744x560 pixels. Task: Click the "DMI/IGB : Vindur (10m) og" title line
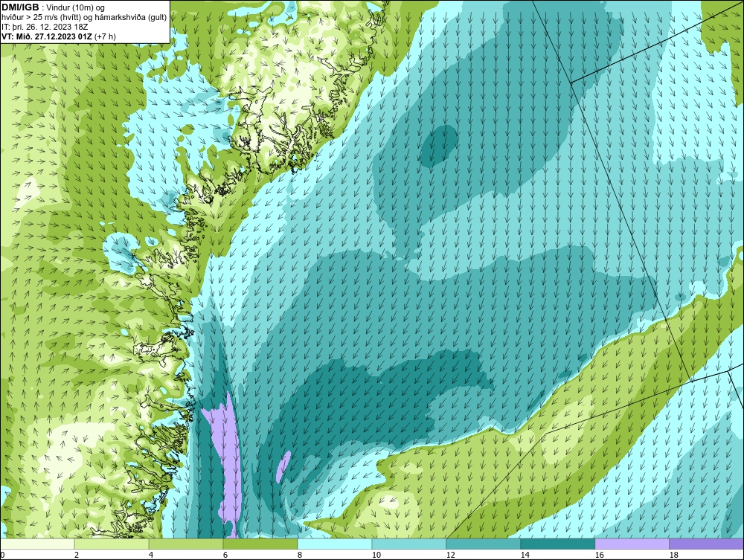(x=53, y=7)
